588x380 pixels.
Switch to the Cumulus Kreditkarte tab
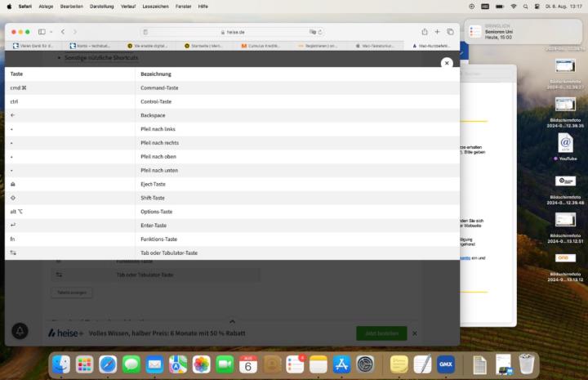(261, 46)
